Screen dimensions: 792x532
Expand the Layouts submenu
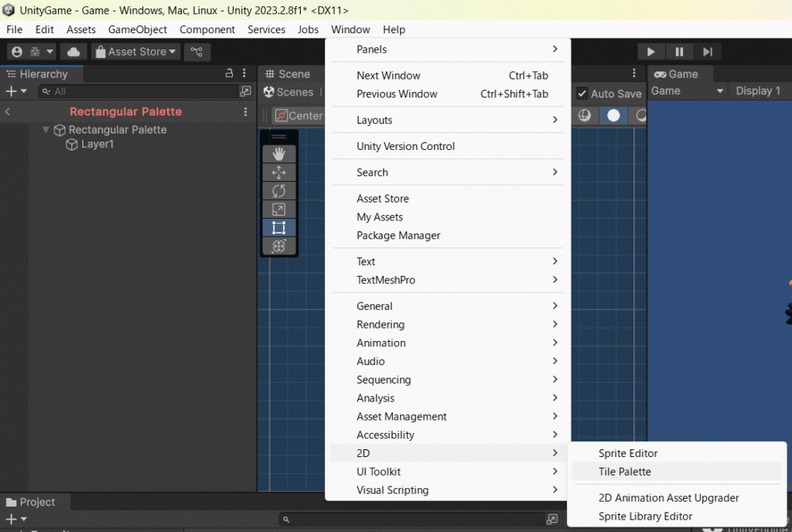coord(448,120)
